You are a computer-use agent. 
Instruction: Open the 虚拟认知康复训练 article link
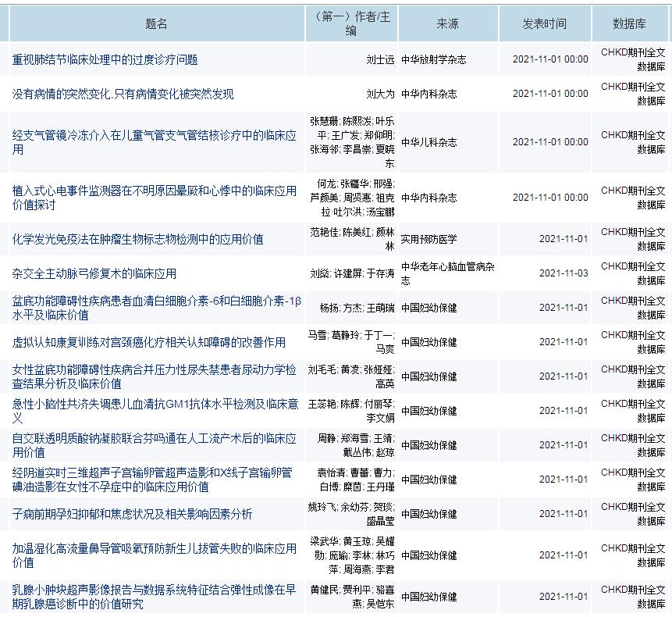click(149, 342)
